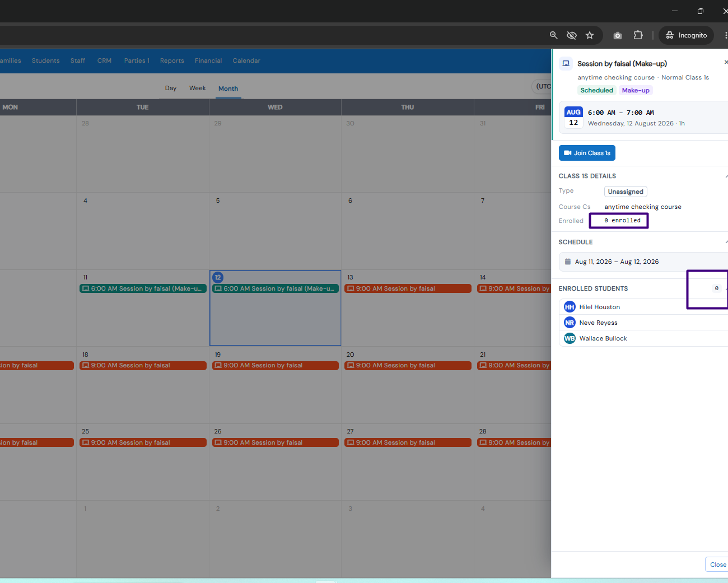728x583 pixels.
Task: Click the Session by faisal (Make-up) title
Action: point(622,64)
